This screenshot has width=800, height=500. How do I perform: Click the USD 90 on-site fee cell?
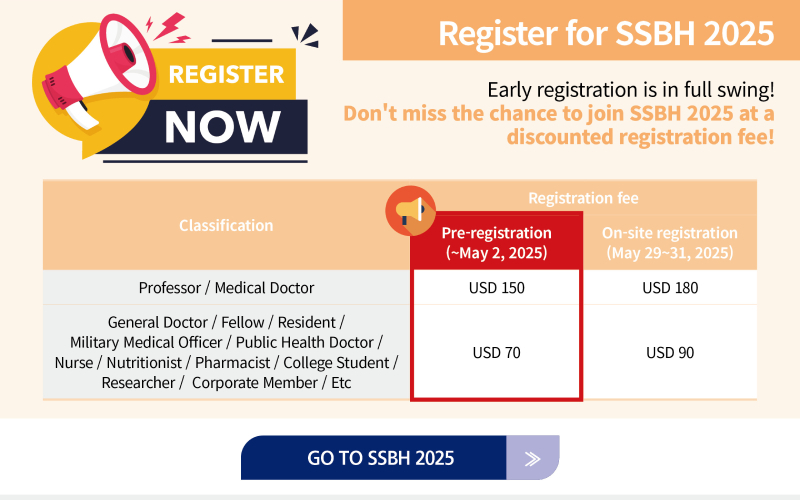(x=670, y=353)
